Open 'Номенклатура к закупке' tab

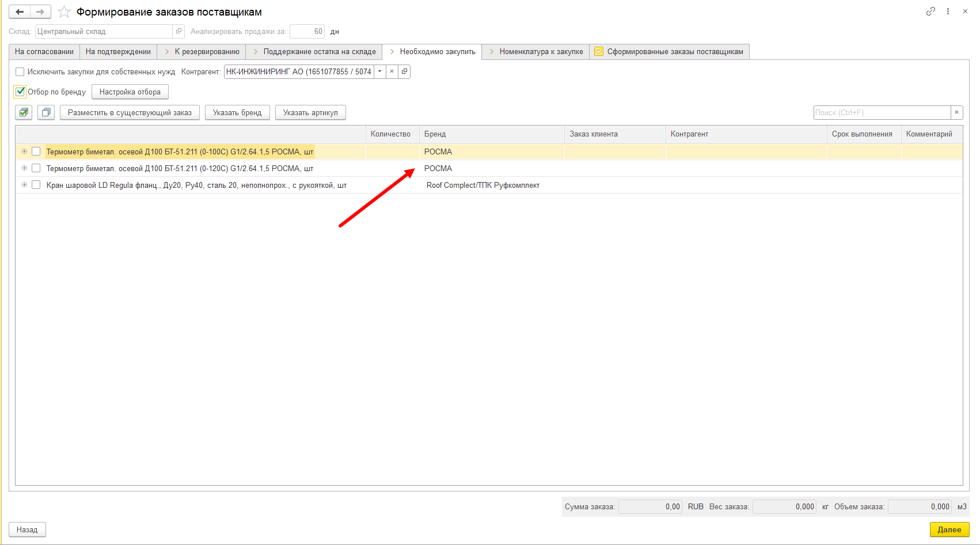[x=535, y=51]
